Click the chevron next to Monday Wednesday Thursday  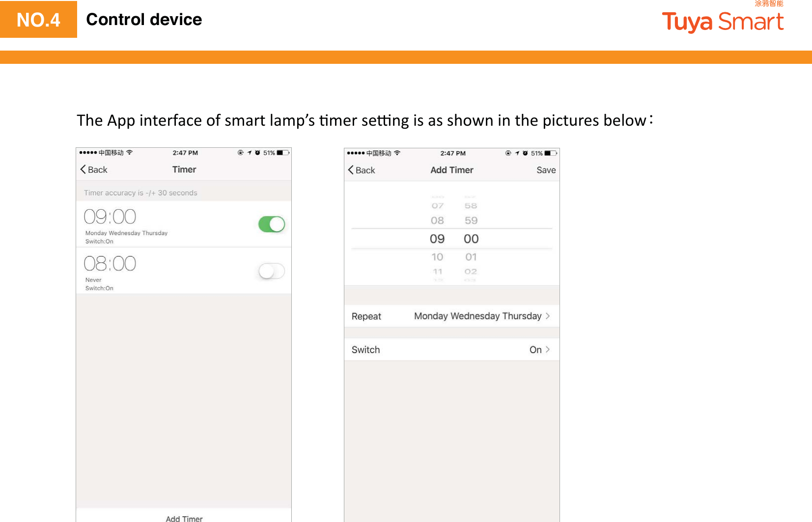pos(548,316)
